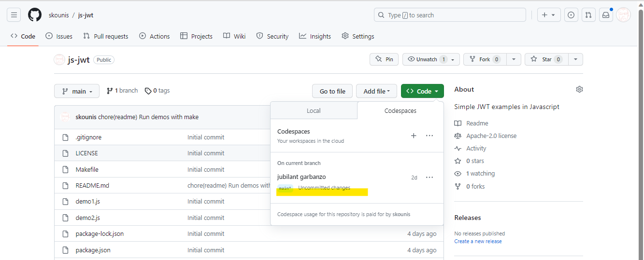Open the notifications inbox icon
This screenshot has height=260, width=644.
[606, 15]
